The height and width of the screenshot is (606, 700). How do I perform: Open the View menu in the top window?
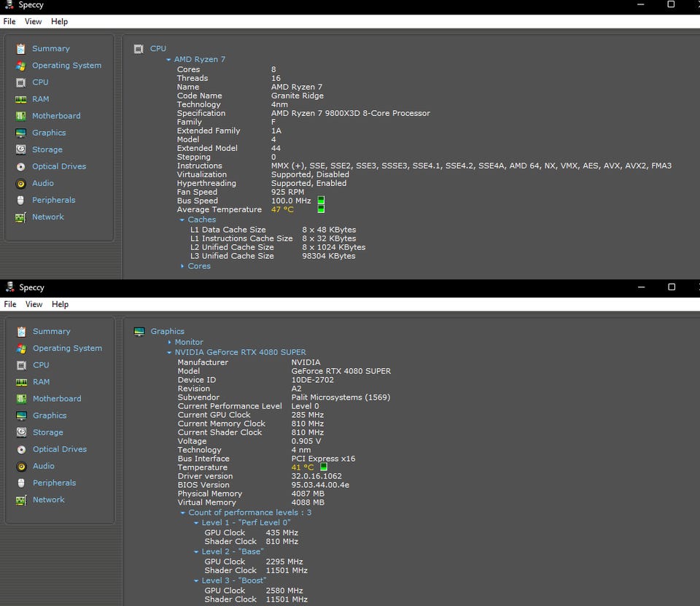33,21
